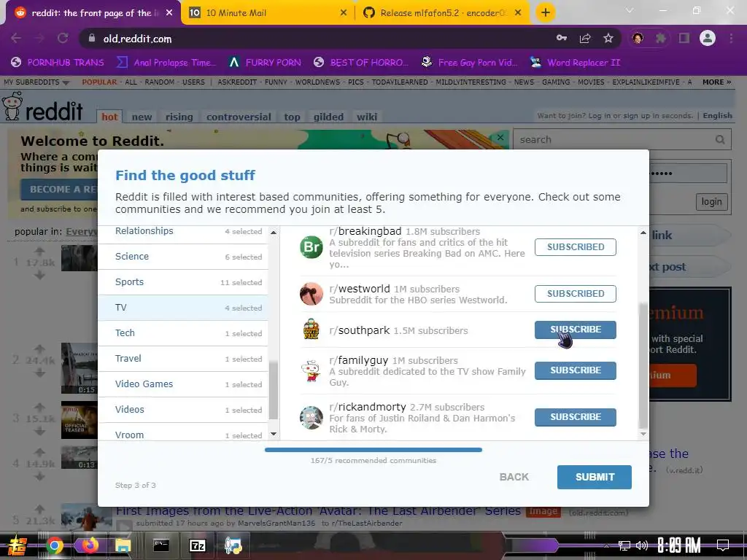Bookmark this page with the star icon
The width and height of the screenshot is (747, 560).
pyautogui.click(x=608, y=38)
